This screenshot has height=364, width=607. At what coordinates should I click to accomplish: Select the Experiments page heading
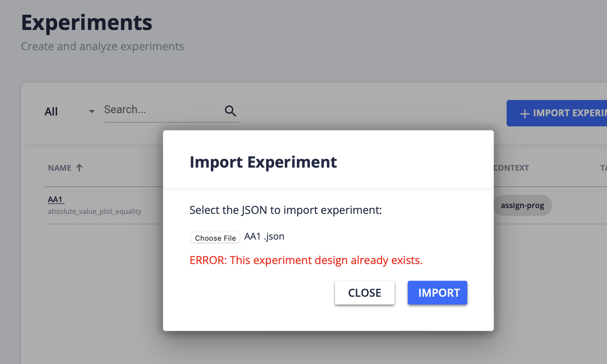[x=86, y=23]
